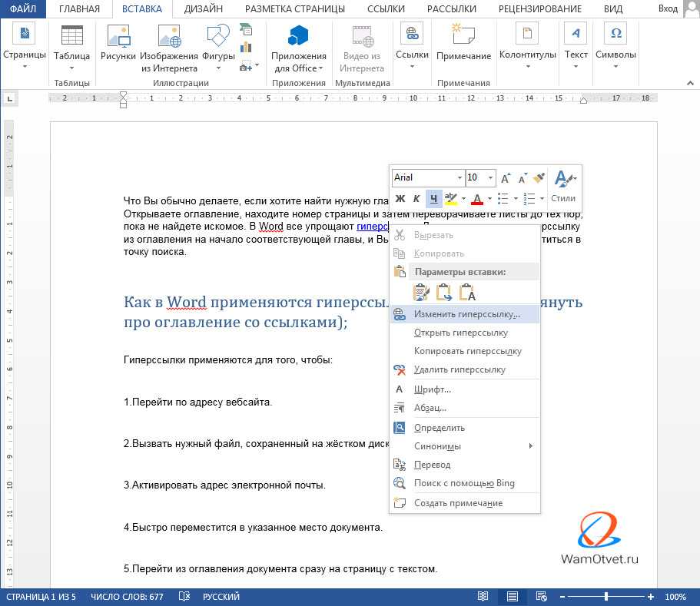Apply the yellow text highlight color
This screenshot has height=606, width=700.
[x=451, y=199]
